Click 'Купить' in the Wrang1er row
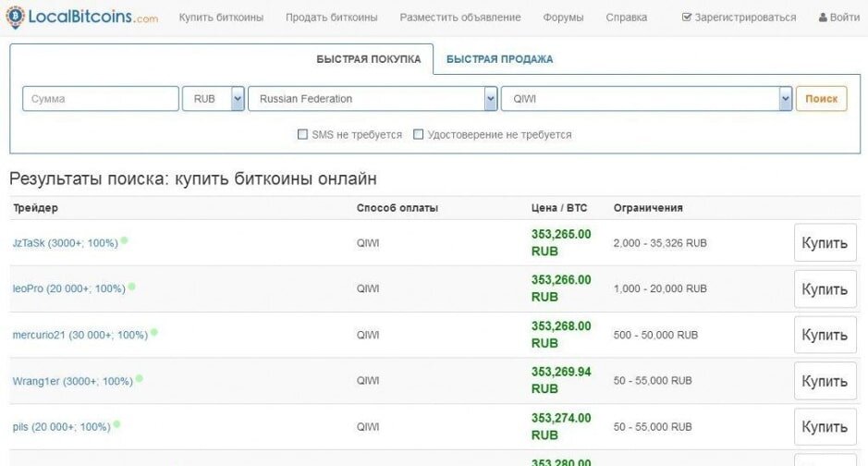Screen dimensions: 868x466 click(825, 381)
